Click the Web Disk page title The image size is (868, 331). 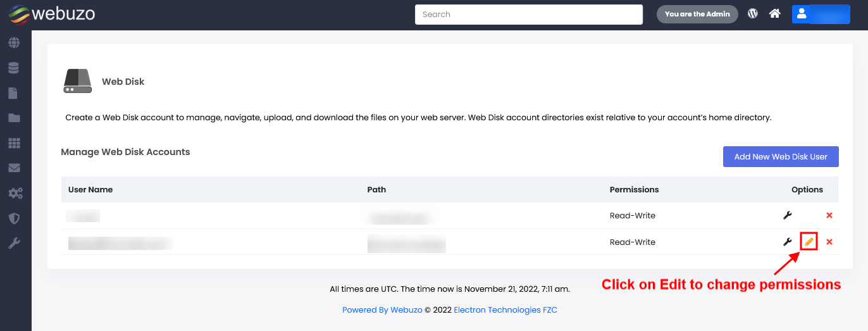click(123, 82)
